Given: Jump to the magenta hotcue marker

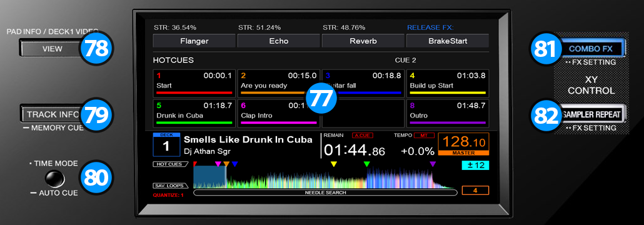Looking at the screenshot, I should tap(218, 164).
